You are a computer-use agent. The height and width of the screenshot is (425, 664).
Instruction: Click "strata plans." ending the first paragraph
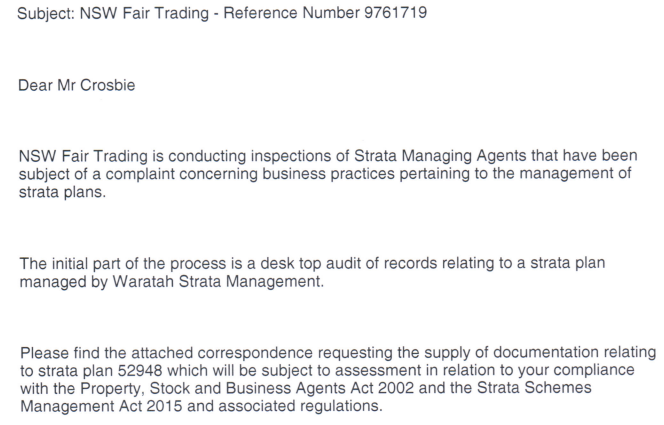point(62,192)
